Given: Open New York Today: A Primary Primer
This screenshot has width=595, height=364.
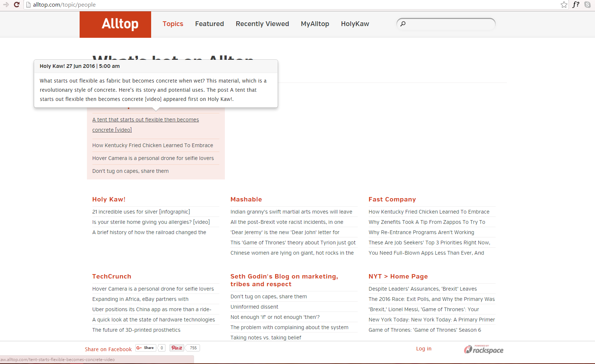Looking at the screenshot, I should 432,320.
